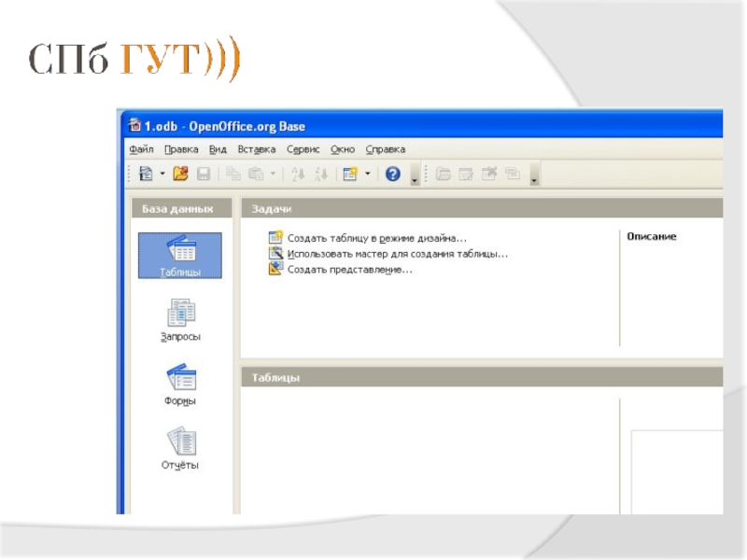Click the Sort Descending Z-A icon
This screenshot has height=560, width=747.
321,175
